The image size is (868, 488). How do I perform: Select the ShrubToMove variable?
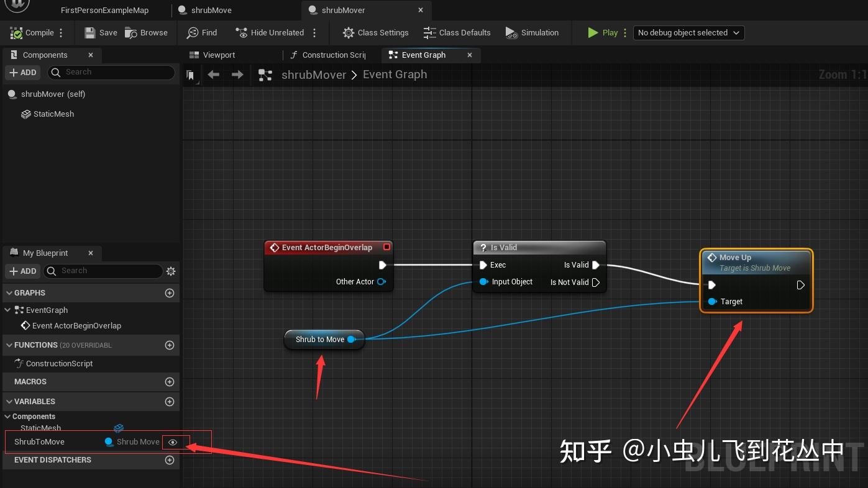click(x=39, y=442)
